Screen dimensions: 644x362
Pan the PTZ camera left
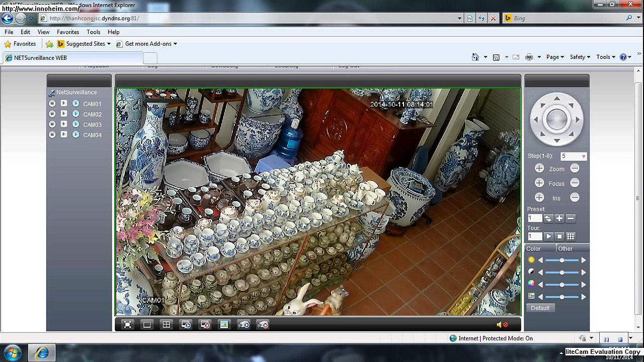coord(535,119)
